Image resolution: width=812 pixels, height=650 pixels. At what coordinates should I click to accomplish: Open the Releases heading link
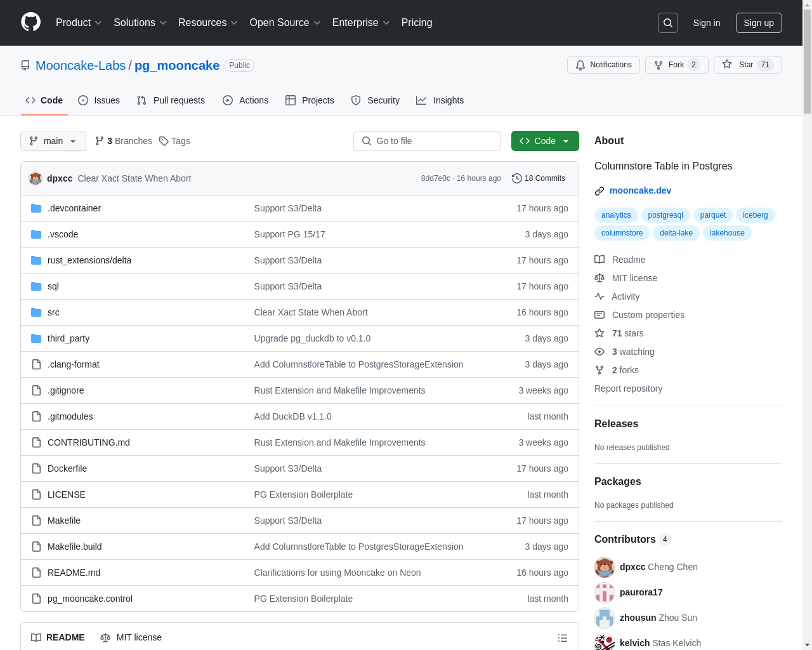coord(616,424)
